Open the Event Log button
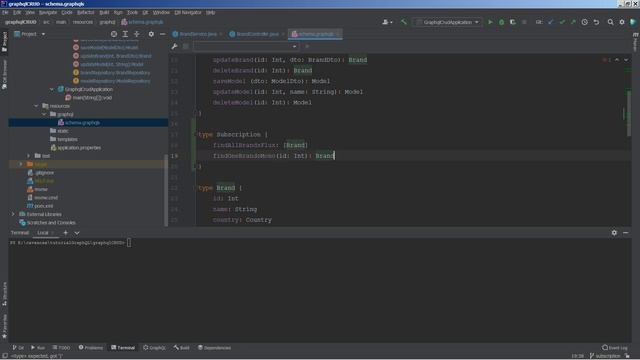 (615, 348)
